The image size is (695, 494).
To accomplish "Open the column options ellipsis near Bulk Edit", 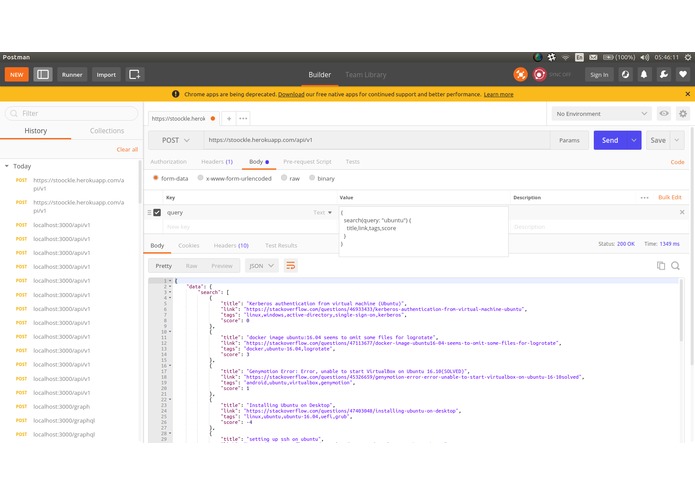I will [644, 198].
